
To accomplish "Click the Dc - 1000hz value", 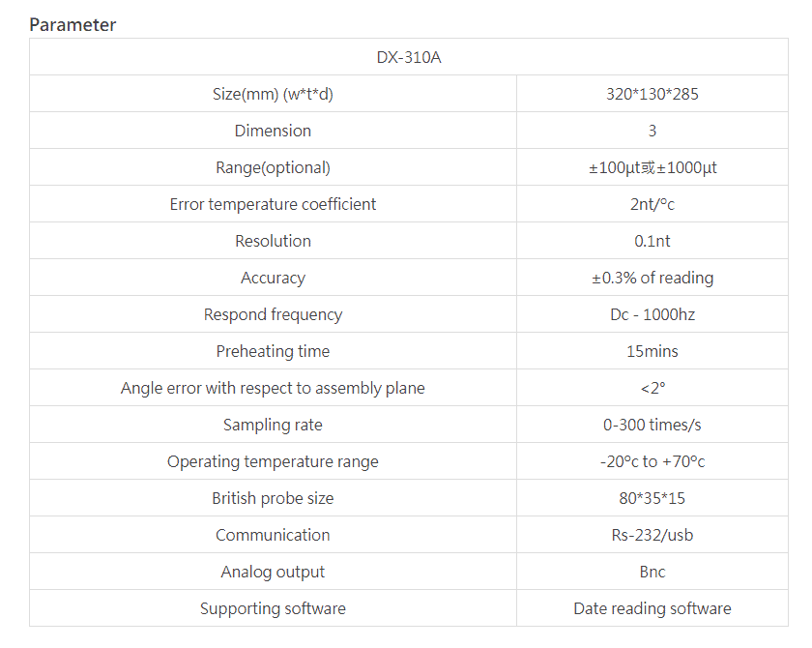I will click(x=652, y=314).
